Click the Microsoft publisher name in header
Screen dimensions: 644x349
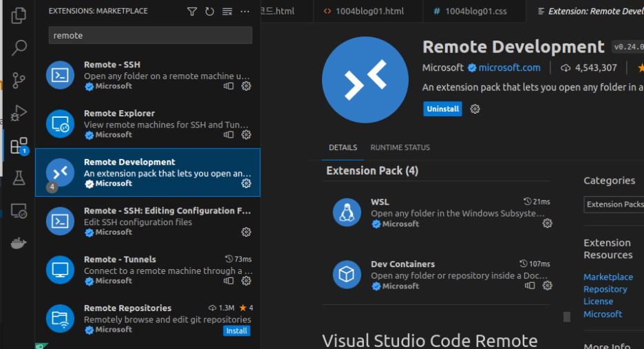click(x=443, y=68)
